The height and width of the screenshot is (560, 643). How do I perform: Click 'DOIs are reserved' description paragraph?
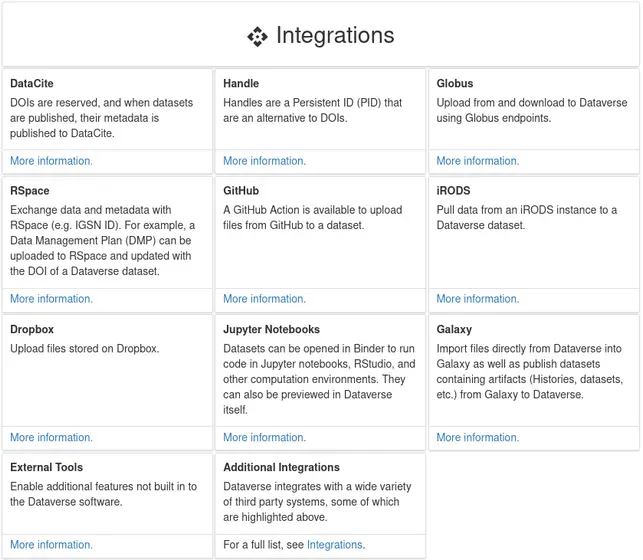[101, 118]
